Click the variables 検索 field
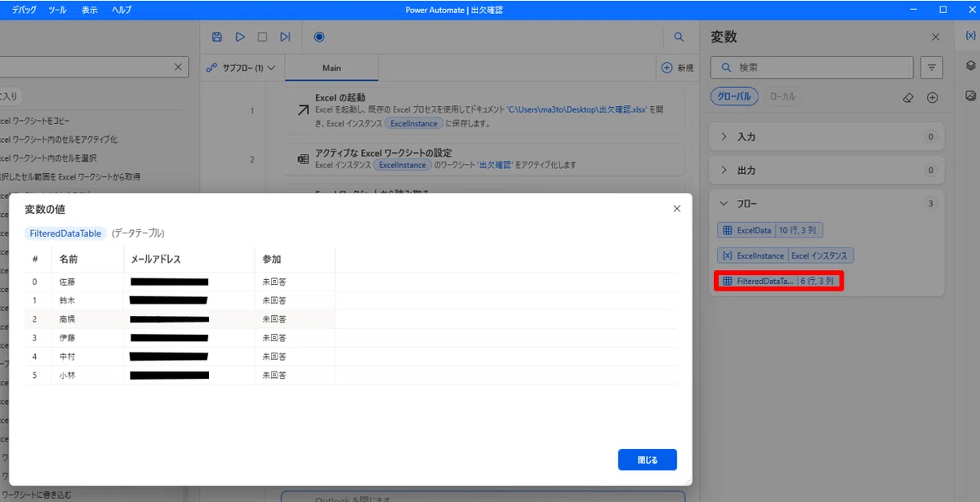The height and width of the screenshot is (502, 980). (812, 67)
